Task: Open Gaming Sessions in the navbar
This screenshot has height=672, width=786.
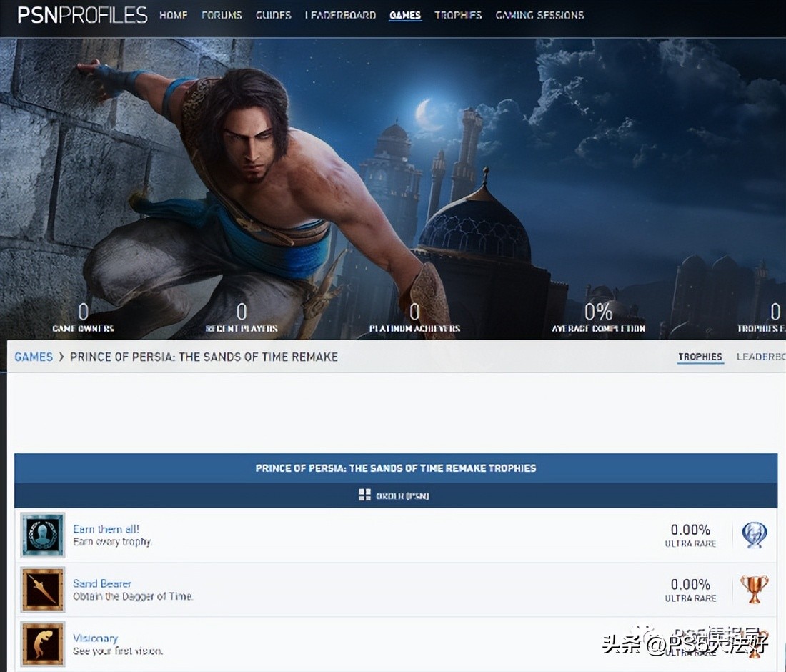Action: click(540, 15)
